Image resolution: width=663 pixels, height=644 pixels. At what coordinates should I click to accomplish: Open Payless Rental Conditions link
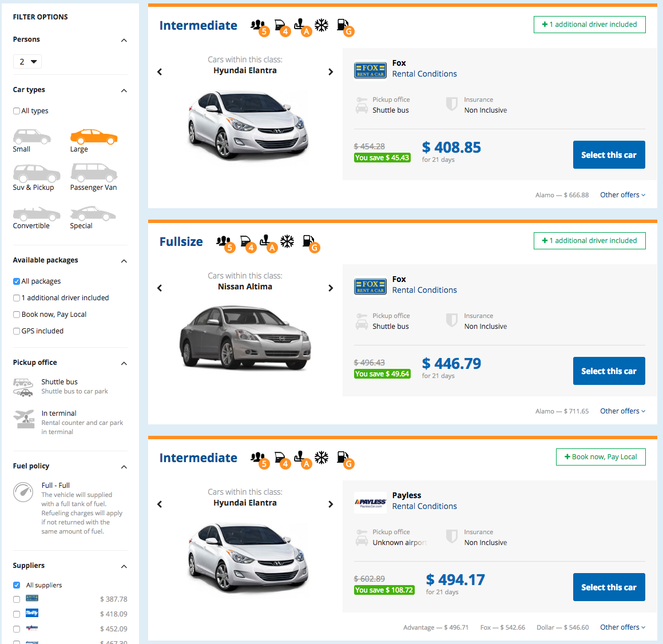click(424, 506)
